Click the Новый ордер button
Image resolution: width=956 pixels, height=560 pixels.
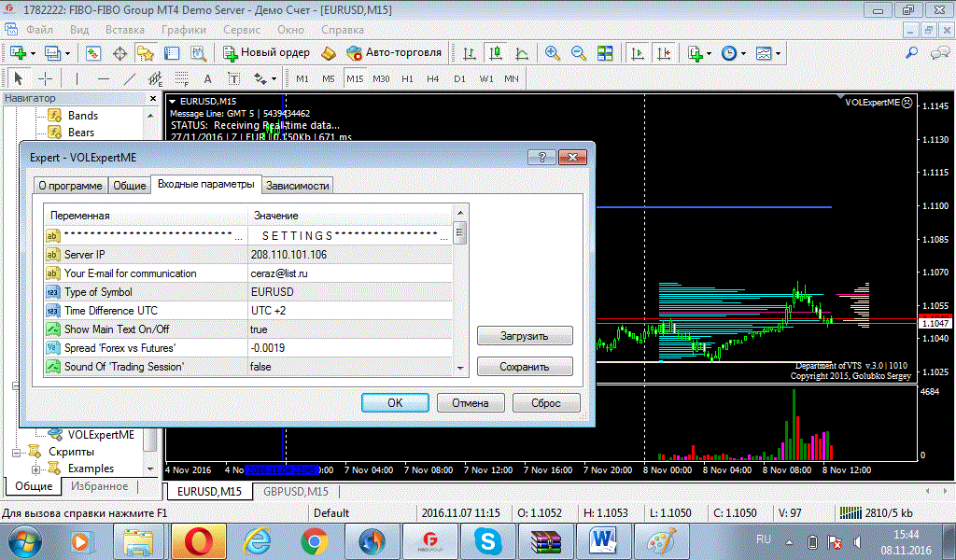point(266,53)
